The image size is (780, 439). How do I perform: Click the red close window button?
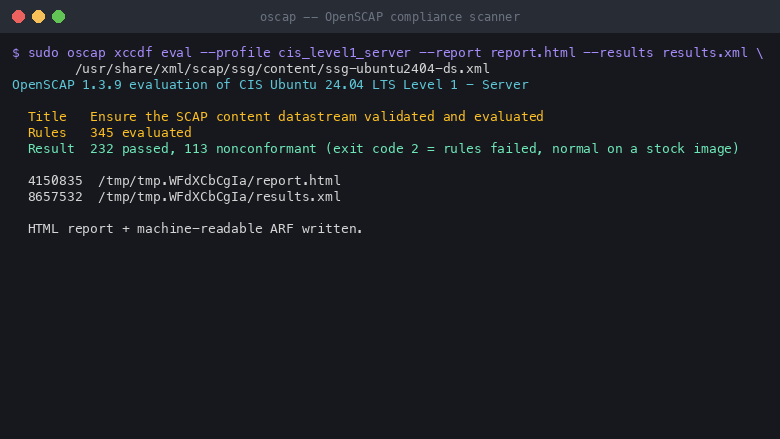click(x=18, y=16)
